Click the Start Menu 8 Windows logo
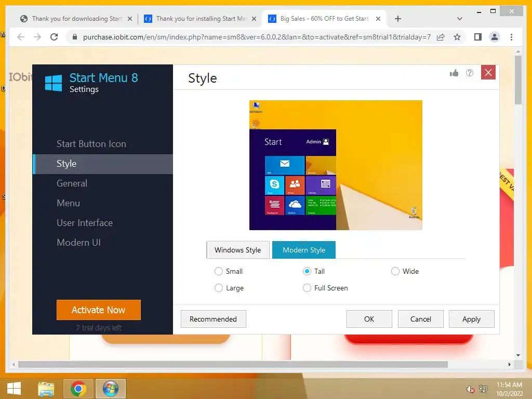The width and height of the screenshot is (532, 399). pos(54,83)
